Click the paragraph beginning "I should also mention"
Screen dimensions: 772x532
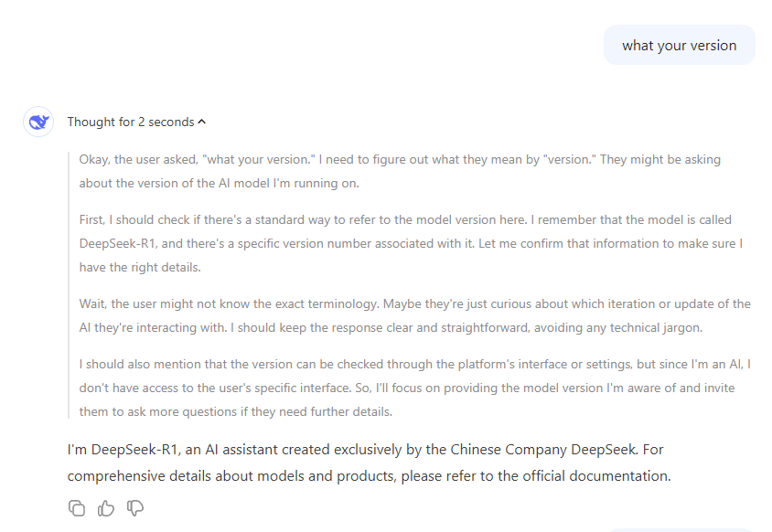[414, 388]
